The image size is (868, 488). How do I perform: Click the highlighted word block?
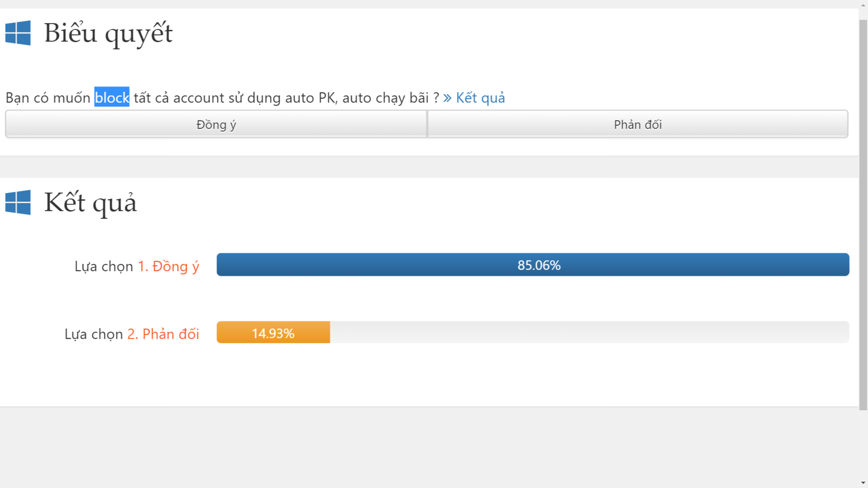coord(112,98)
